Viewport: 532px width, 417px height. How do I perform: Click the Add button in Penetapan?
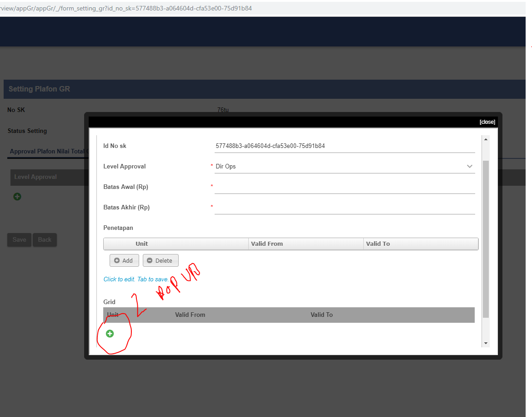(124, 260)
